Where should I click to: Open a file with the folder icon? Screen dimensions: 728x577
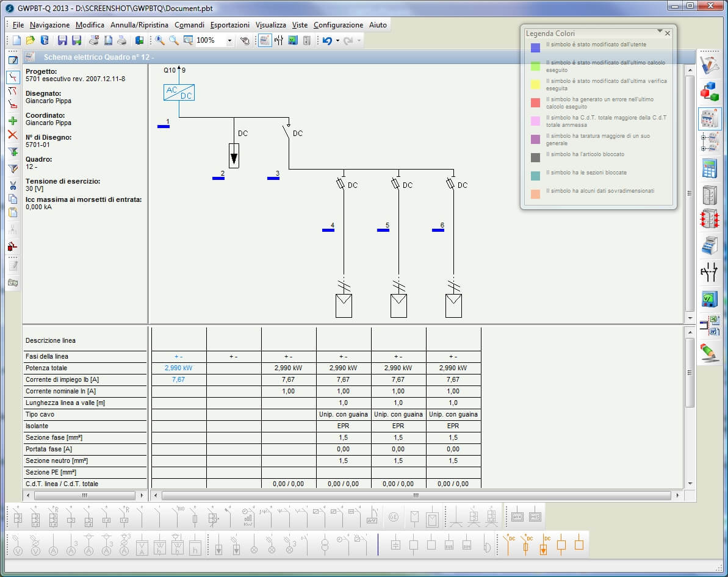click(30, 40)
